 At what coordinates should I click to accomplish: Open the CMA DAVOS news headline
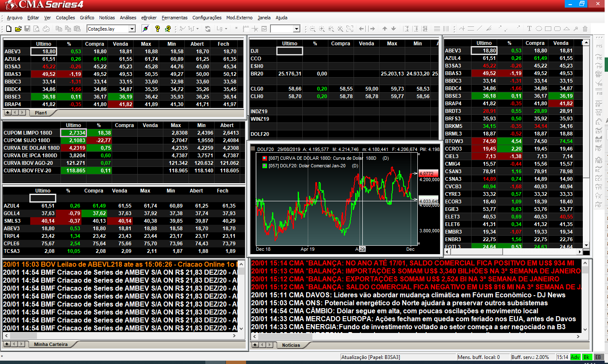[408, 295]
